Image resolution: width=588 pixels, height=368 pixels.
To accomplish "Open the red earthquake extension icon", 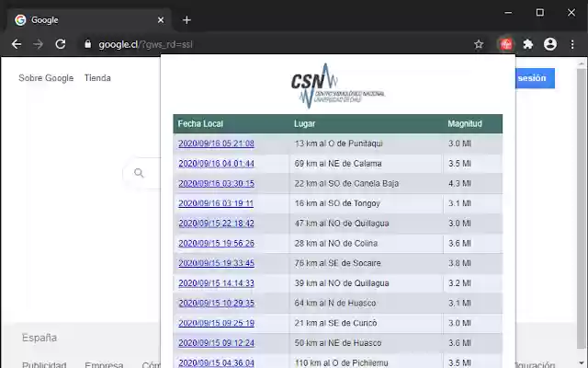I will click(x=506, y=44).
